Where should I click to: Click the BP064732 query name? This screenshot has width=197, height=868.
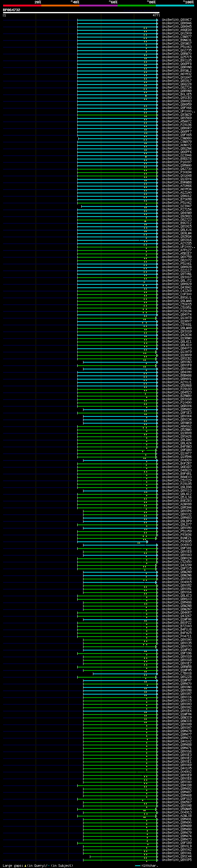pos(11,10)
